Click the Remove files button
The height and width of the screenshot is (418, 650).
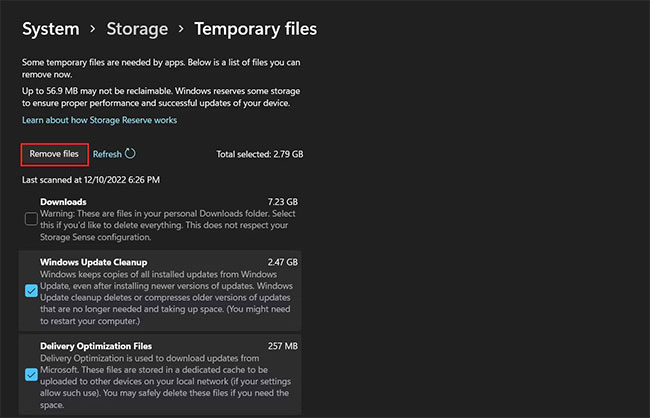pos(54,154)
